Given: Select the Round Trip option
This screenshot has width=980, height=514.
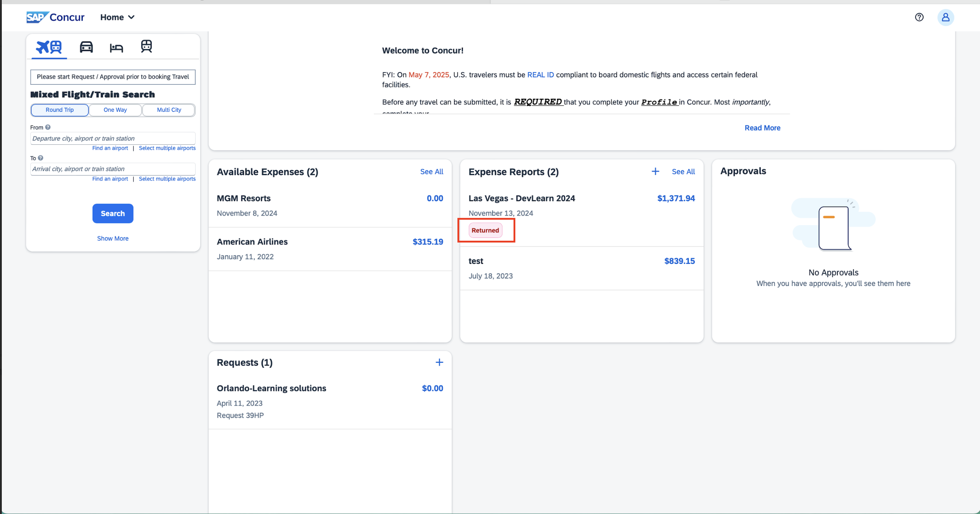Looking at the screenshot, I should pyautogui.click(x=60, y=110).
